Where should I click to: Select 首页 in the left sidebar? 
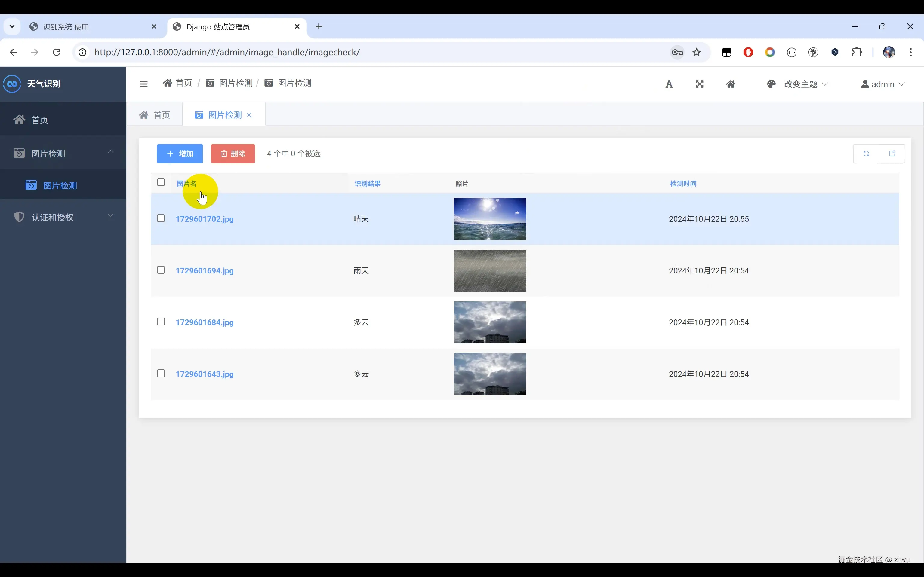pos(39,120)
